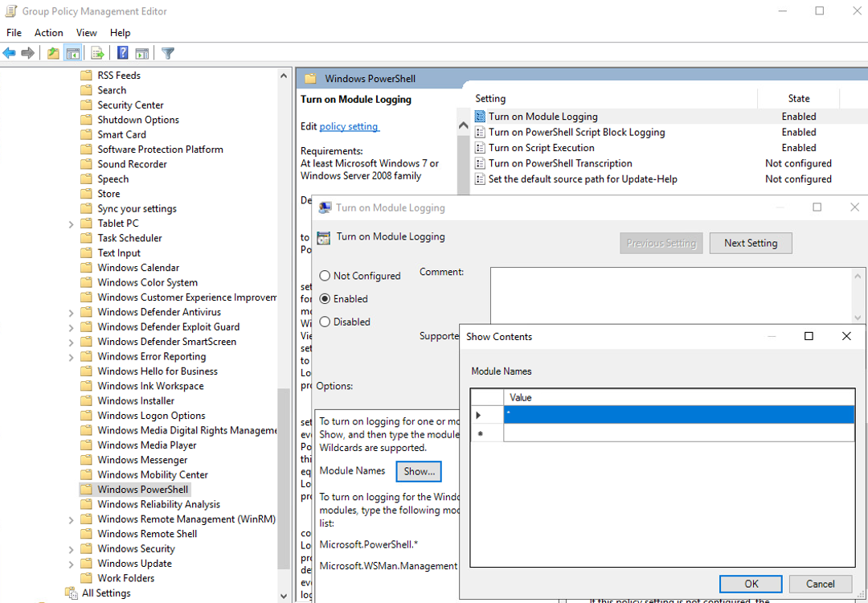Screen dimensions: 868x603
Task: Click the empty Value cell in new row
Action: pyautogui.click(x=678, y=433)
